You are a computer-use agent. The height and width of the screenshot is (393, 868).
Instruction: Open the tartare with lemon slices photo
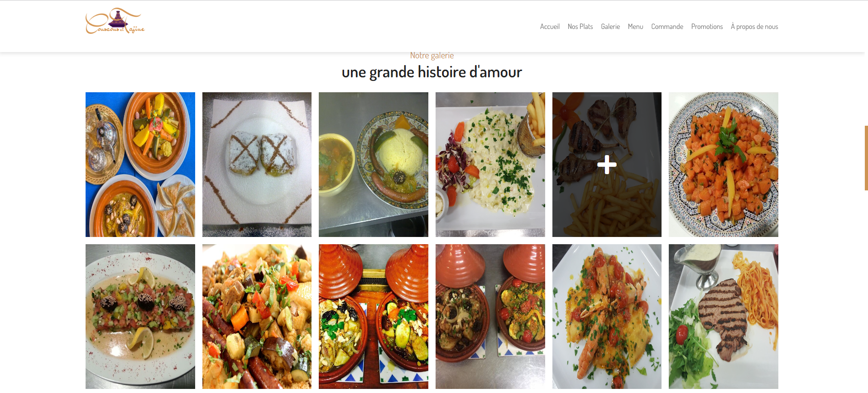pos(140,317)
